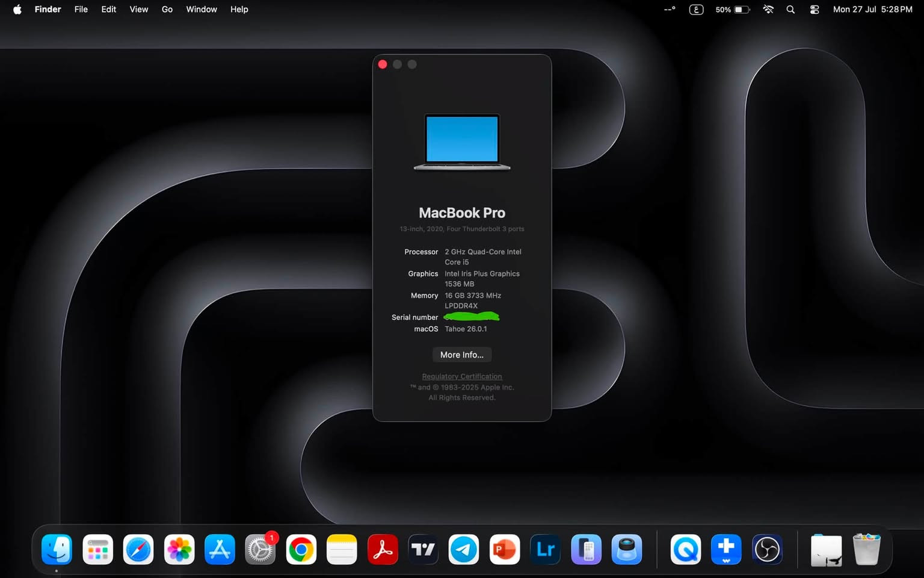924x578 pixels.
Task: Select the '2 GHz Quad-Core Intel' processor value
Action: coord(483,252)
